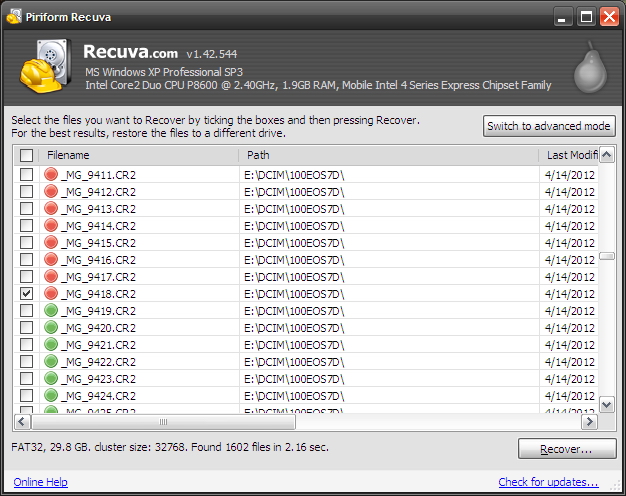626x496 pixels.
Task: Click green status dot for _MG_9422.CR2
Action: coord(51,361)
